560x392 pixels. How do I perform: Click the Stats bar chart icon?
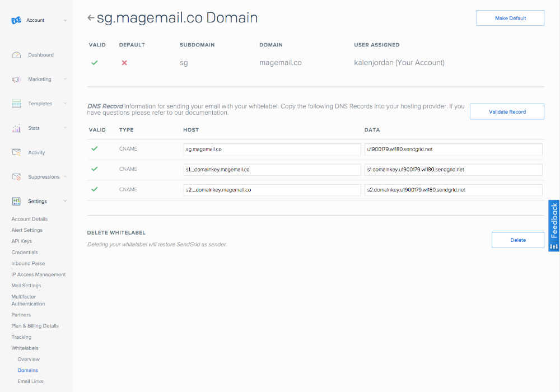click(x=16, y=128)
